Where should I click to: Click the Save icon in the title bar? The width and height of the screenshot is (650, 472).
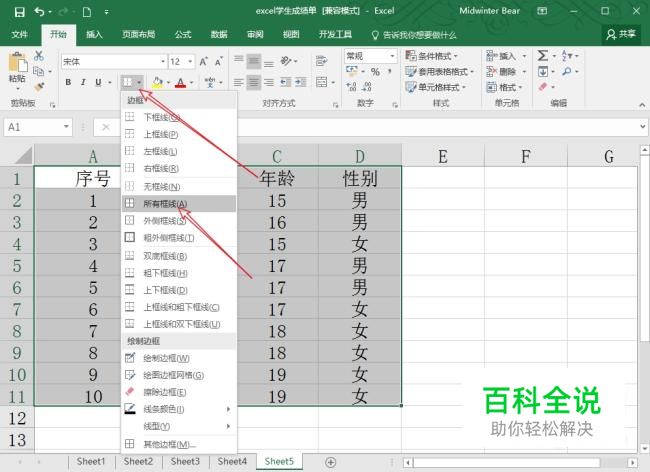coord(19,12)
